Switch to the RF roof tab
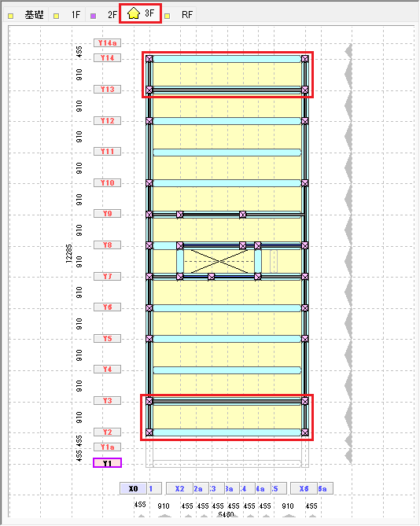Viewport: 420px width, 526px height. tap(179, 15)
